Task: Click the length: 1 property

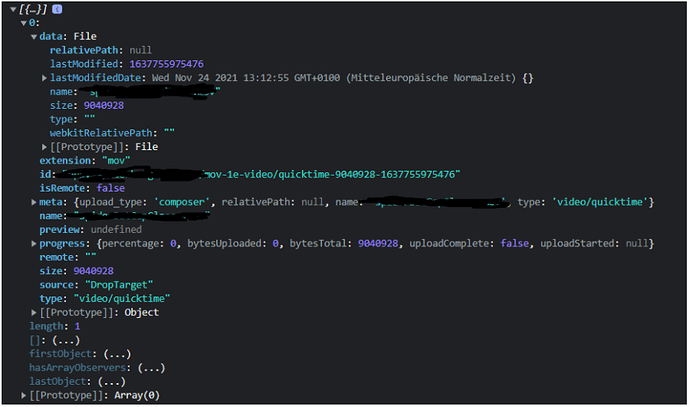Action: tap(55, 326)
